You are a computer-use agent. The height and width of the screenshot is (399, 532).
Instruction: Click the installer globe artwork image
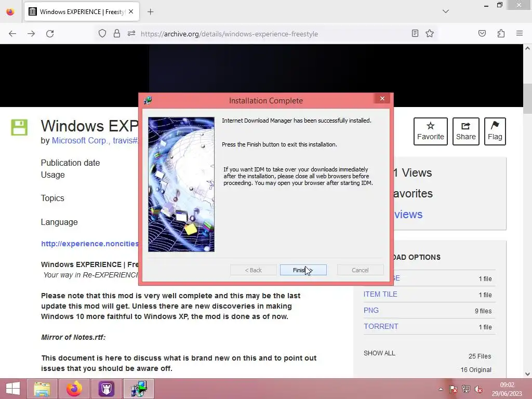coord(181,184)
